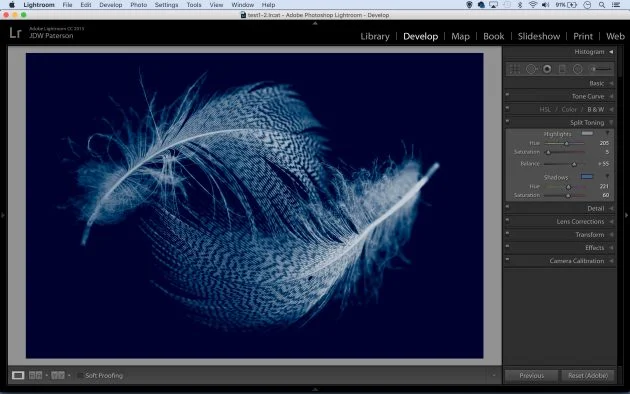The height and width of the screenshot is (394, 630).
Task: Select the HSL panel link
Action: (x=545, y=109)
